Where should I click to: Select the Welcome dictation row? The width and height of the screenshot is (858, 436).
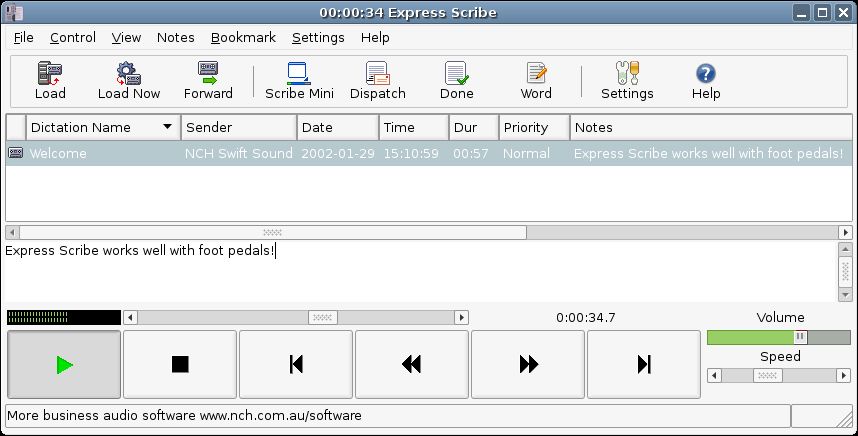tap(429, 153)
